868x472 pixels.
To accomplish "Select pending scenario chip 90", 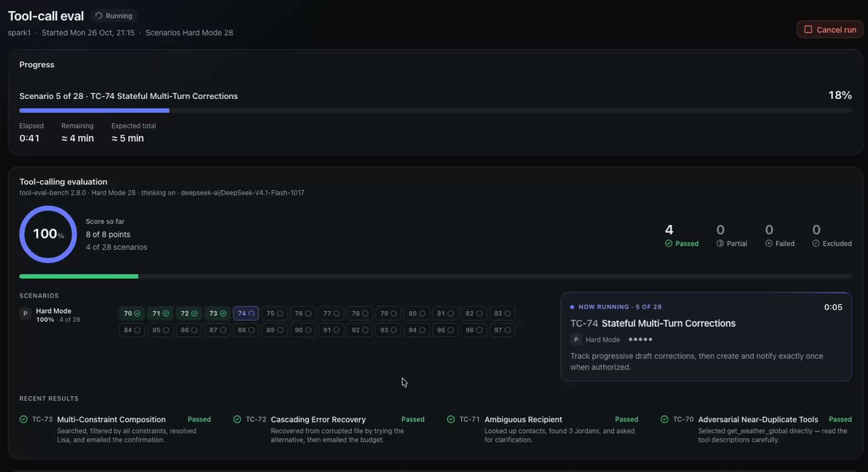I will click(x=303, y=330).
